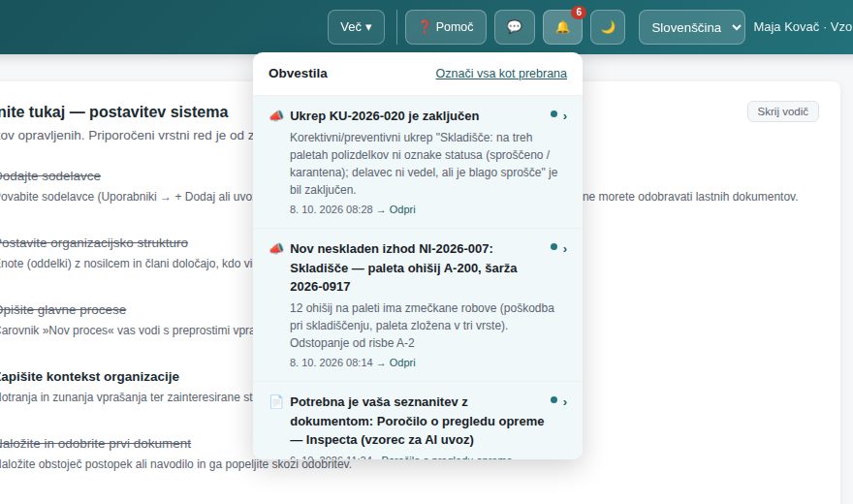Click description '12 ohišij na paleti ima zmečkane robove'
The width and height of the screenshot is (853, 504).
[x=423, y=326]
